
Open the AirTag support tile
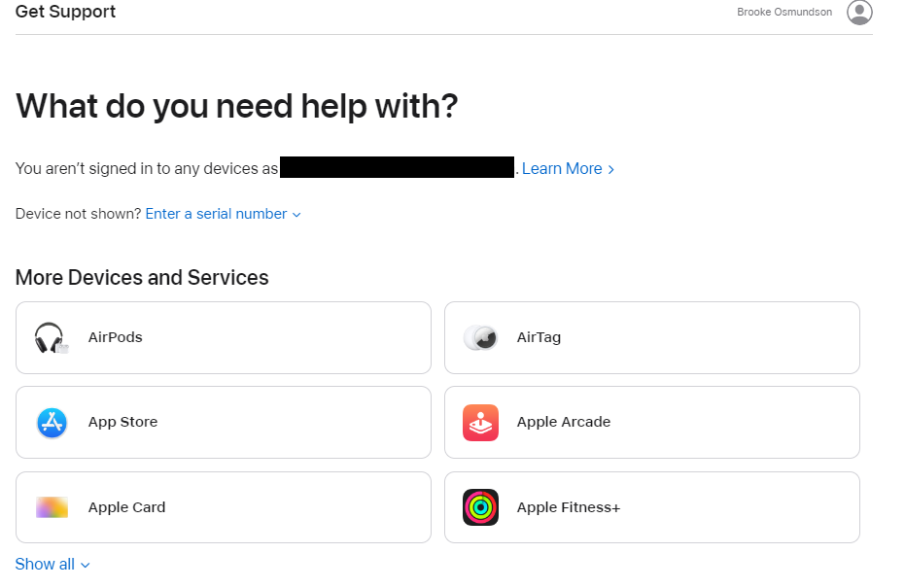pos(651,337)
